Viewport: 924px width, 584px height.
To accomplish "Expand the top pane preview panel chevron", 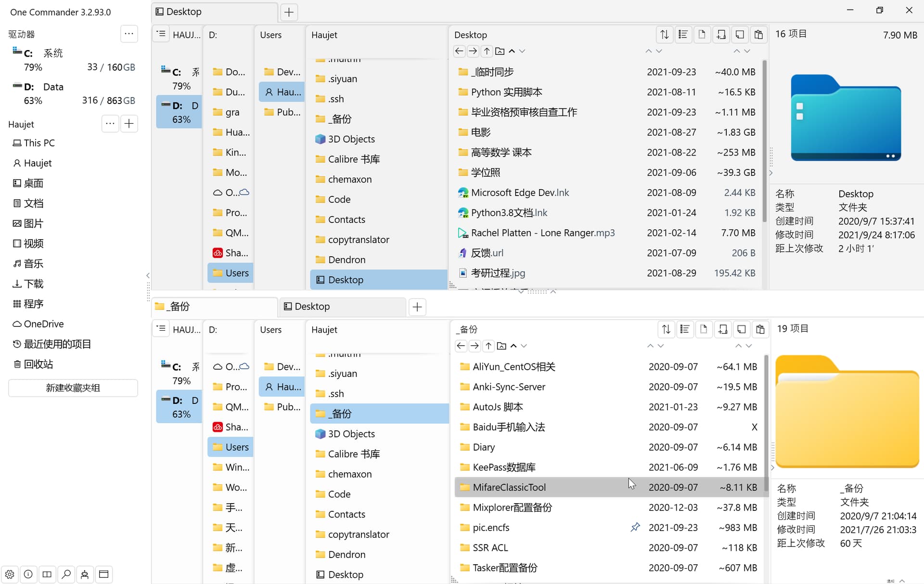I will click(x=771, y=173).
